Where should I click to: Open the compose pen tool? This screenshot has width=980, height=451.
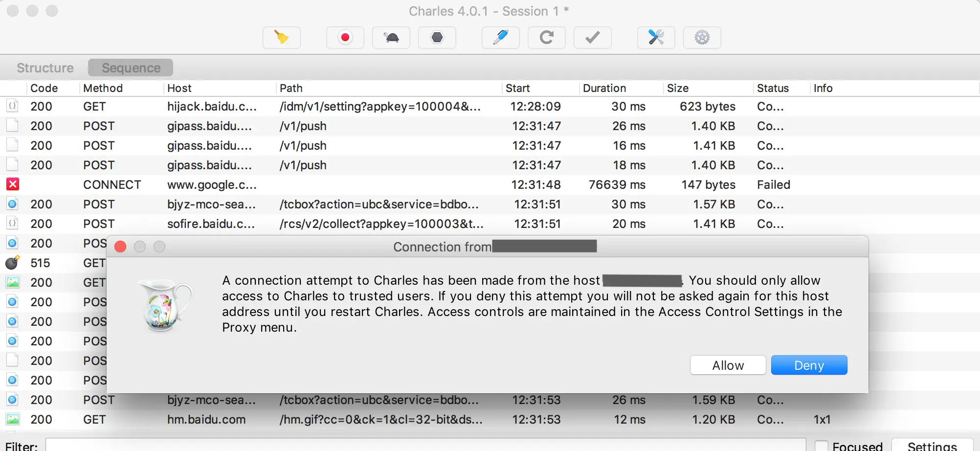501,38
